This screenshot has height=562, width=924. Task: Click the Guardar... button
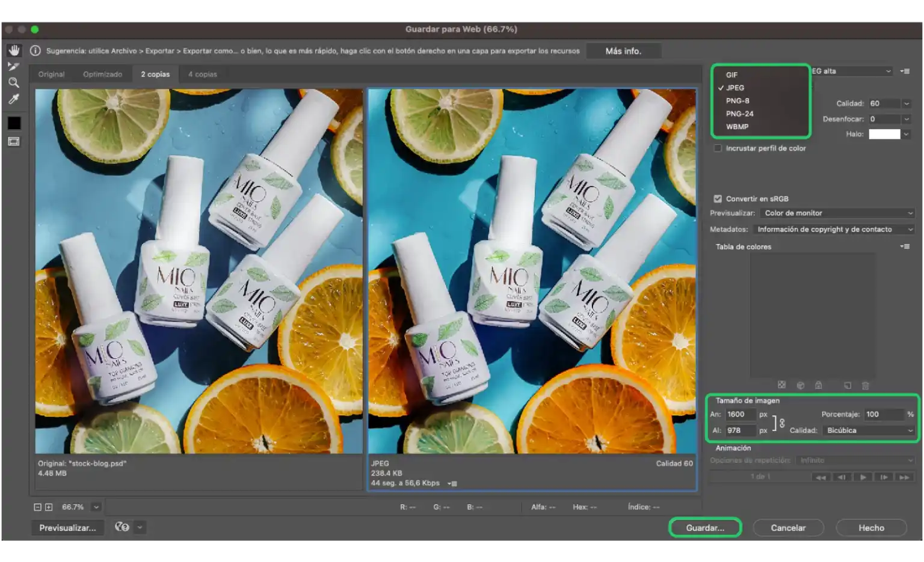coord(705,528)
